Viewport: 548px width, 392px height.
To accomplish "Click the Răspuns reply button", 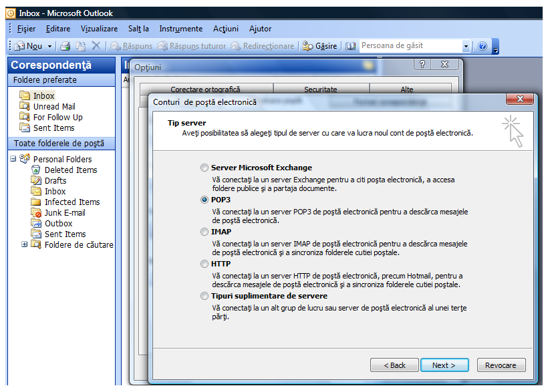I will click(x=132, y=46).
